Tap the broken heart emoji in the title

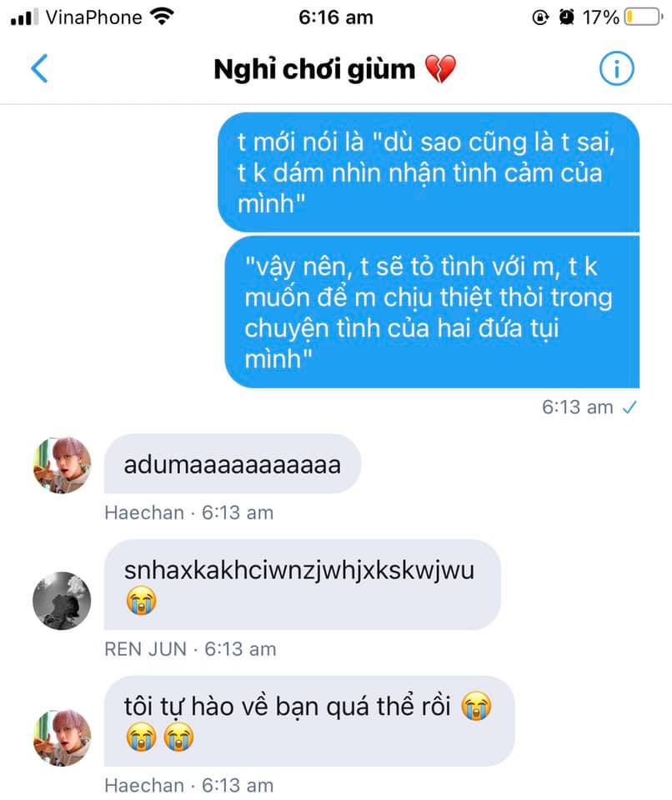(x=440, y=69)
